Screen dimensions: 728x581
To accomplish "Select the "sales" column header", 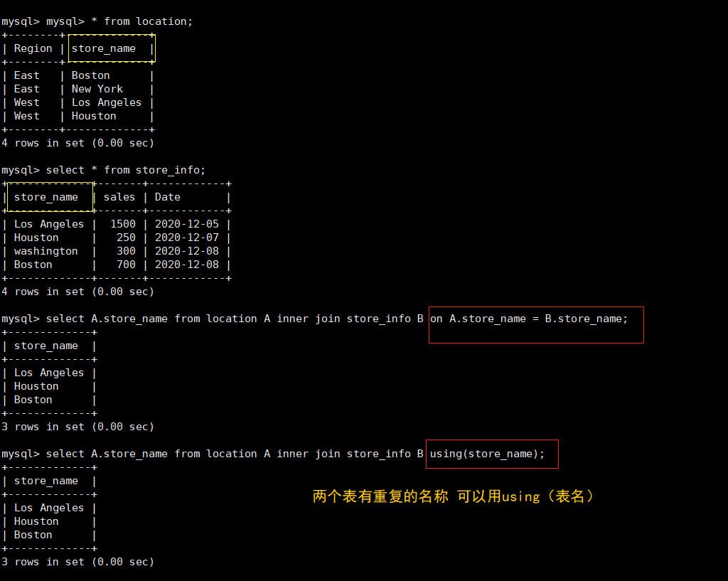I will click(119, 197).
